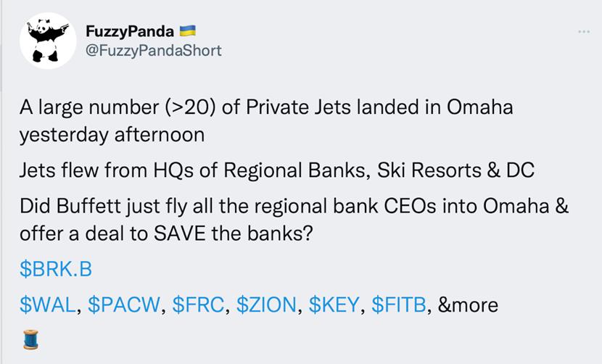Image resolution: width=602 pixels, height=364 pixels.
Task: Open the $BRK.B cashtag
Action: [56, 269]
